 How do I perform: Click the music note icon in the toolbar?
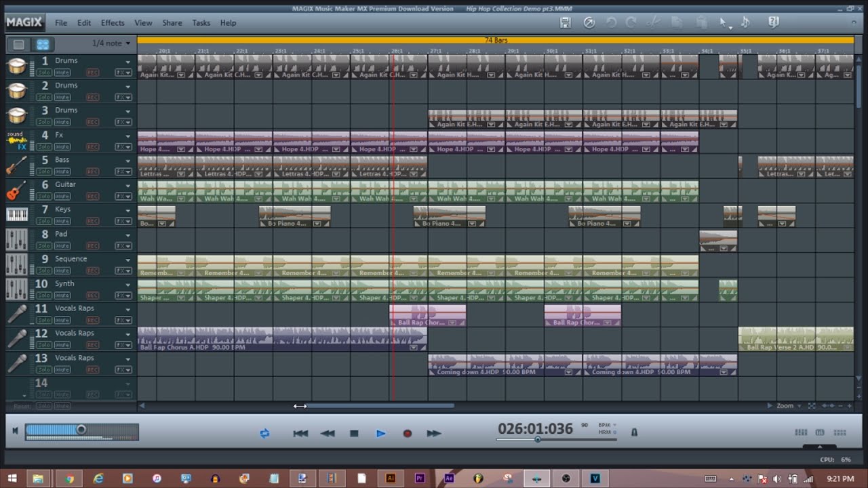coord(745,22)
